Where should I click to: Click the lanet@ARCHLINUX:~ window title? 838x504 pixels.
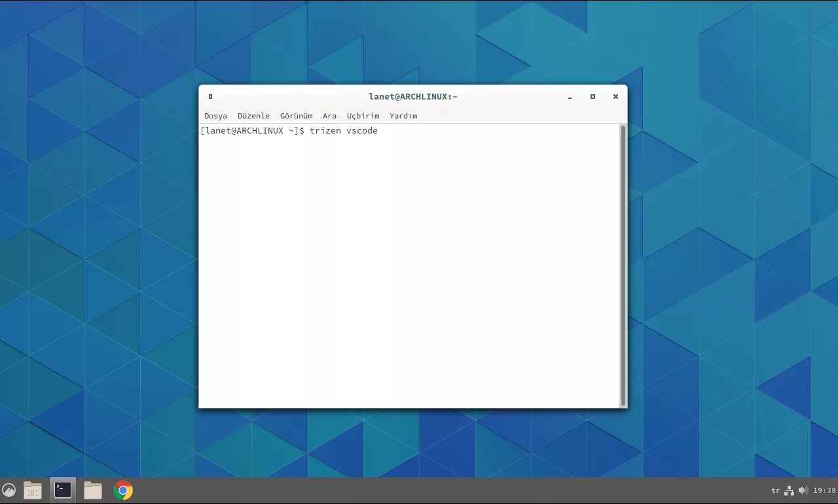[413, 96]
